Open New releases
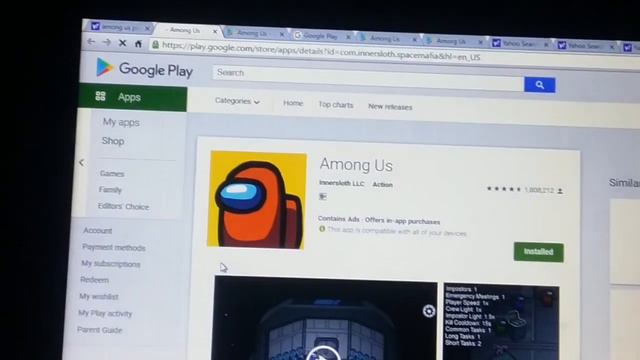 pyautogui.click(x=390, y=107)
